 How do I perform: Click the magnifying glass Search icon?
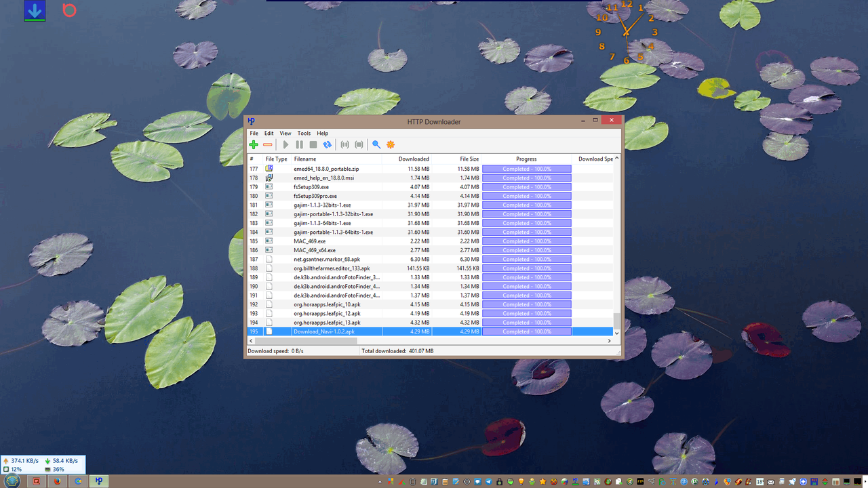point(376,144)
